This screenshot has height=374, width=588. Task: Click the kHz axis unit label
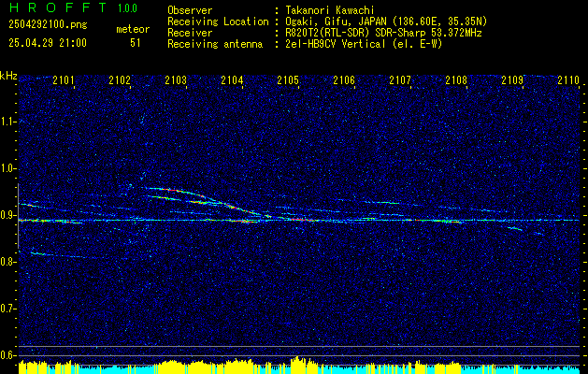pyautogui.click(x=8, y=76)
